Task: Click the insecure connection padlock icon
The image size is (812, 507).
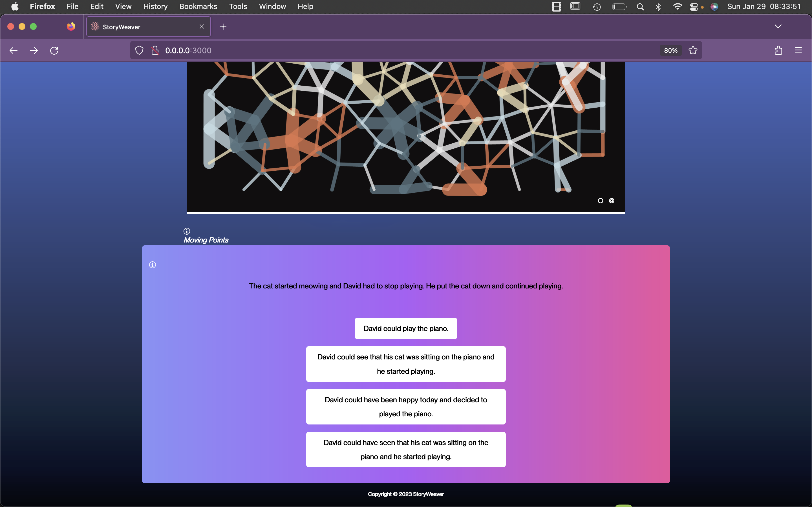Action: (x=155, y=50)
